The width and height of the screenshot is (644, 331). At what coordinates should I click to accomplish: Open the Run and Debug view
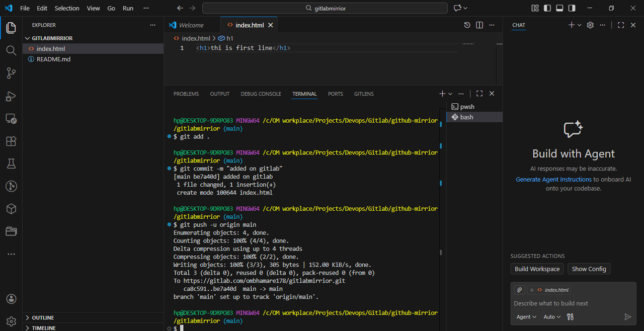[11, 96]
